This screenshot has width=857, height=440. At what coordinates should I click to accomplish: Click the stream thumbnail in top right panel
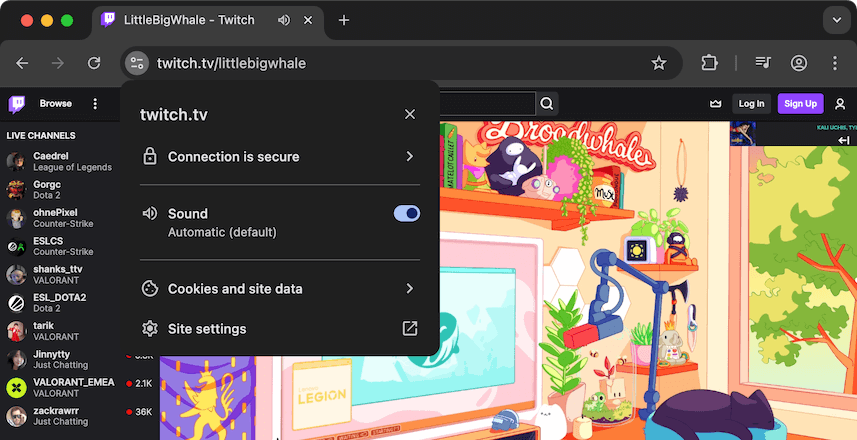(x=743, y=133)
